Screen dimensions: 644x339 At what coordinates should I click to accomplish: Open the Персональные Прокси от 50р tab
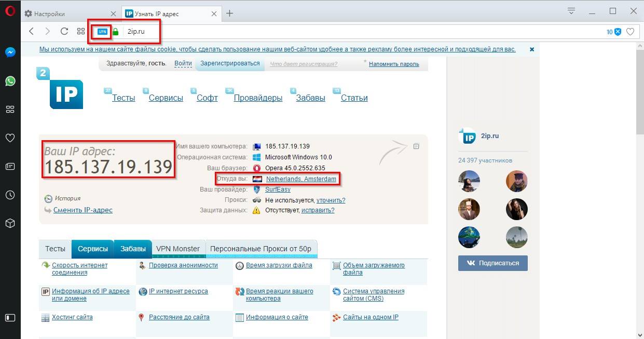(x=261, y=249)
